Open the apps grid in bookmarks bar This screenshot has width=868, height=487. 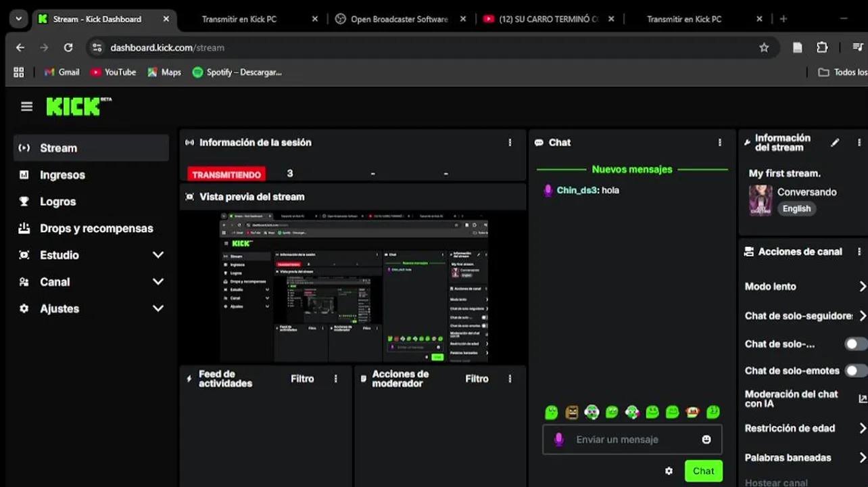click(19, 72)
